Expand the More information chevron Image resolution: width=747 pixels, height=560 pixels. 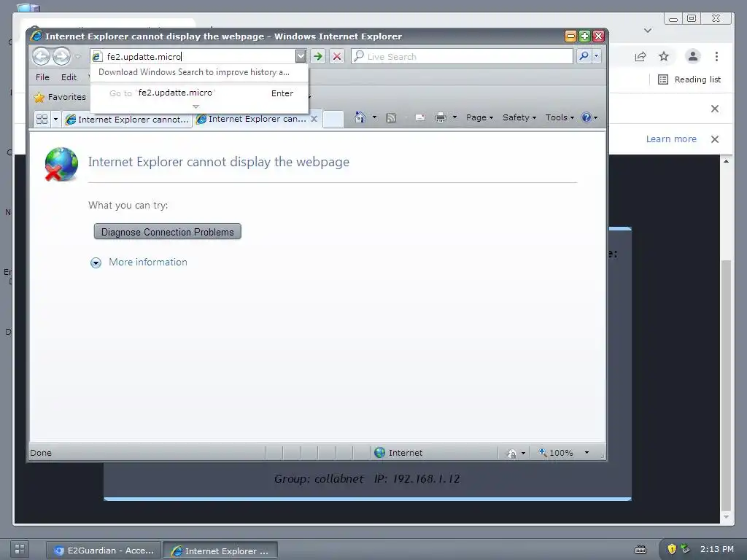click(x=96, y=262)
